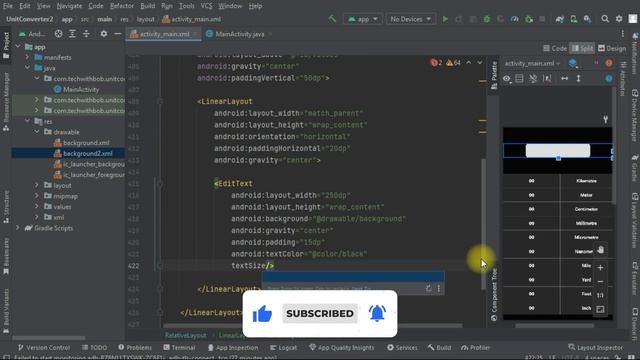Image resolution: width=640 pixels, height=360 pixels.
Task: Expand Gradle Scripts node
Action: [18, 228]
